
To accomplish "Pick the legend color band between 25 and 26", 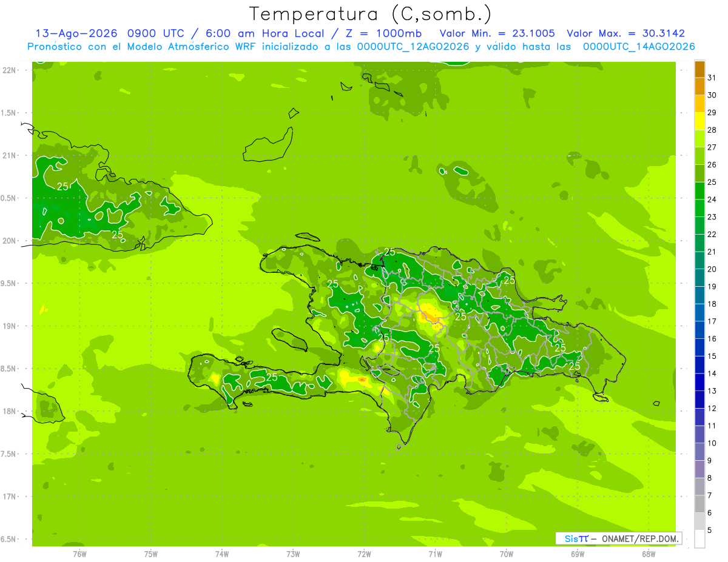I will [x=699, y=173].
